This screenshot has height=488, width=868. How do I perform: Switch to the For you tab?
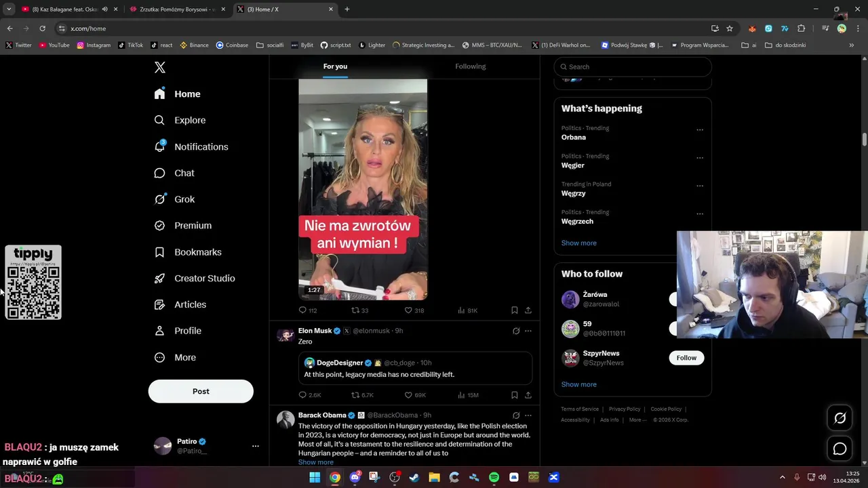[335, 66]
